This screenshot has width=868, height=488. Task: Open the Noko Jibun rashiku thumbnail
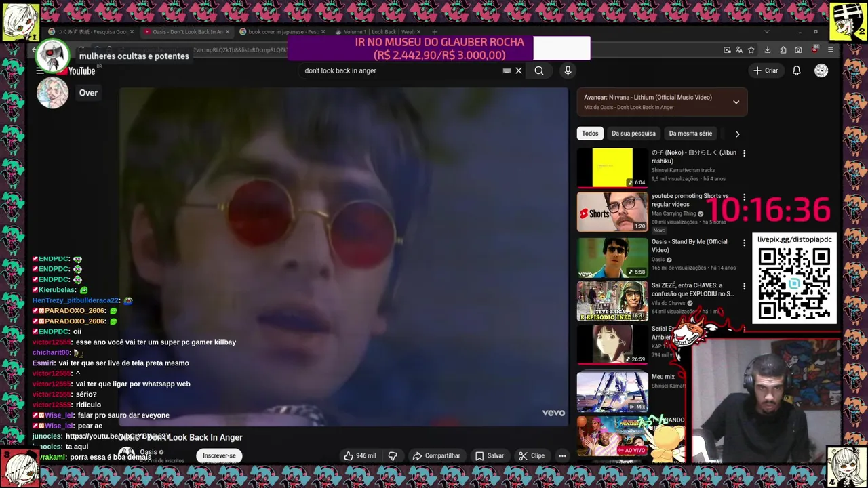tap(612, 167)
